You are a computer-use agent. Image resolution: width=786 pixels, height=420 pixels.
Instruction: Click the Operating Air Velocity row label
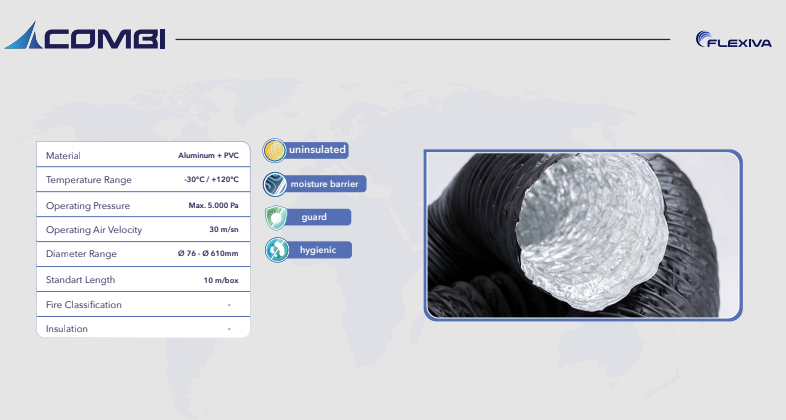click(x=94, y=230)
